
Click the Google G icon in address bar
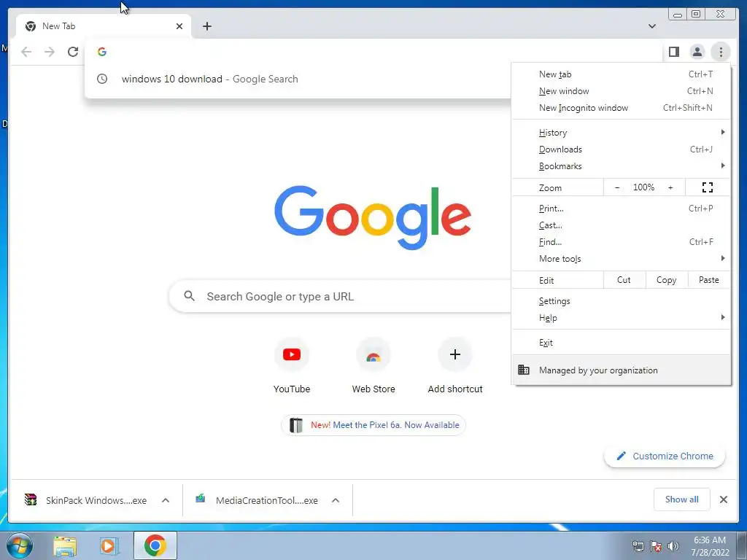[x=102, y=52]
